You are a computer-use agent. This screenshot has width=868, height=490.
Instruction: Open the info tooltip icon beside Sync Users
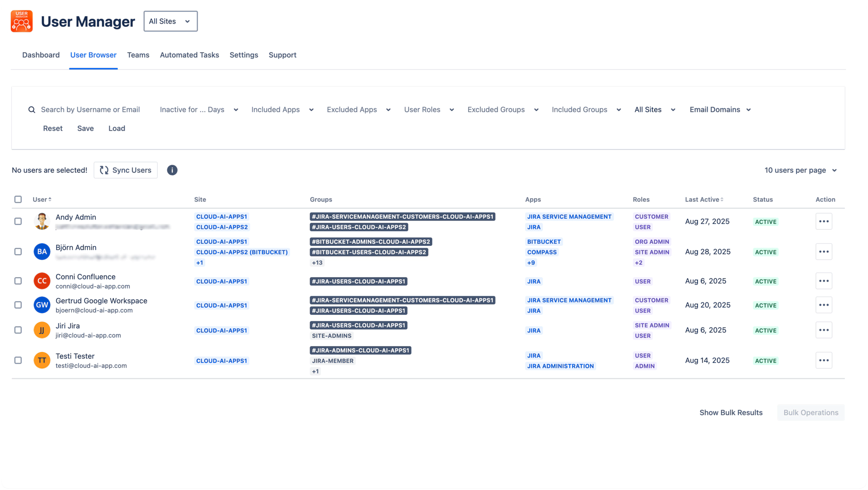(x=172, y=170)
